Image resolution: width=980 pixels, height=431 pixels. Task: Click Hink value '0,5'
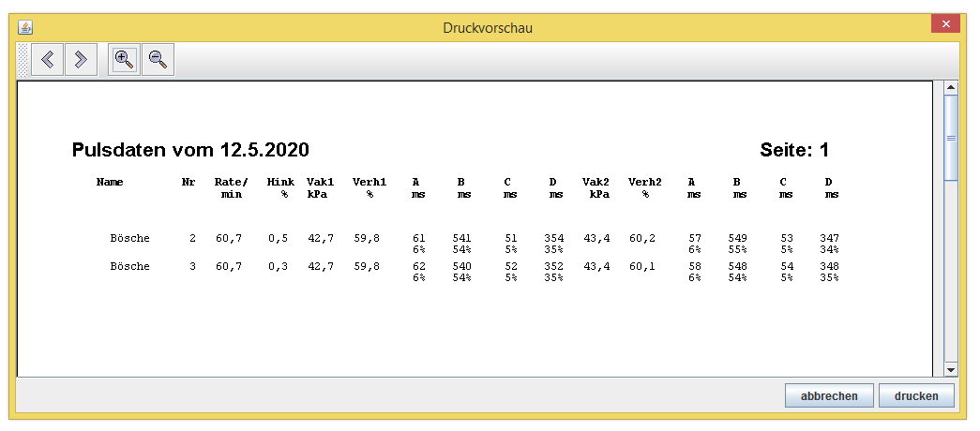[x=279, y=239]
